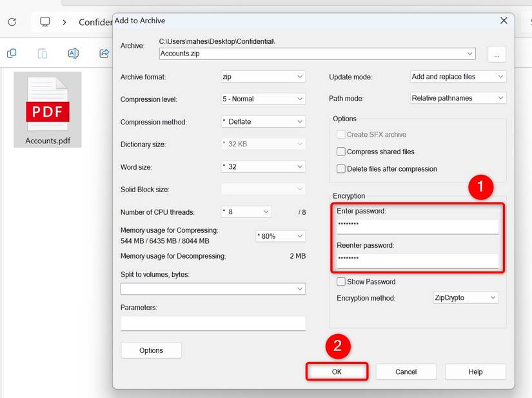
Task: Check Delete files after compression
Action: [x=341, y=168]
